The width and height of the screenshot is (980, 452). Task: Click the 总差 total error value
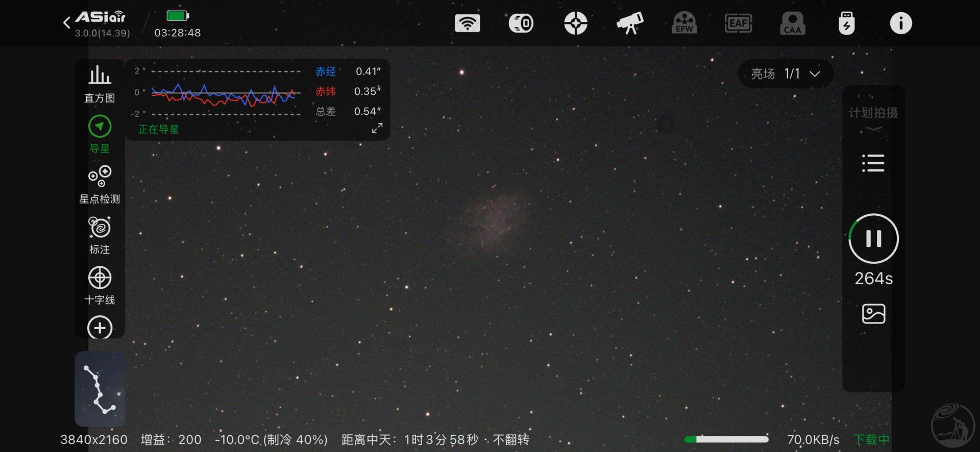pyautogui.click(x=367, y=111)
